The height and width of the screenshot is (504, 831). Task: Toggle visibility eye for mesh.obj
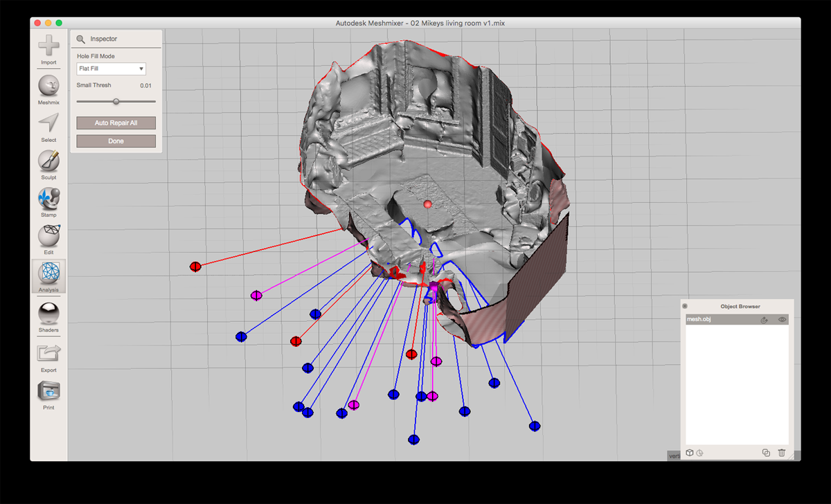point(782,320)
